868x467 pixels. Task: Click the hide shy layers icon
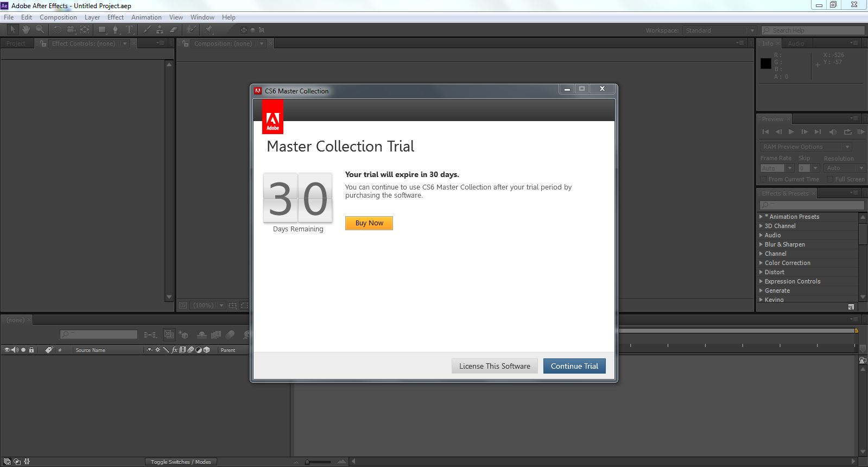tap(202, 335)
